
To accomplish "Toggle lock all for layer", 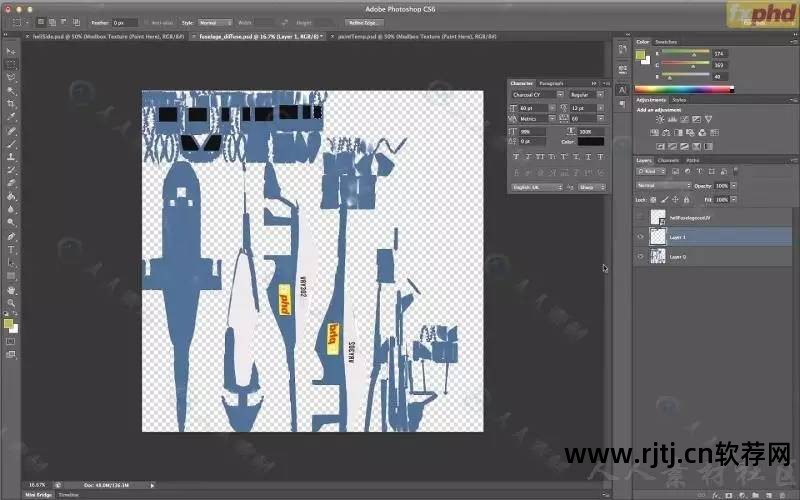I will pyautogui.click(x=686, y=200).
